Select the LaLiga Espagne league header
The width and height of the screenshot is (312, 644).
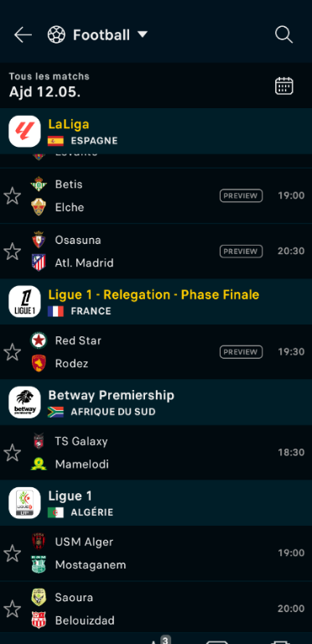click(x=156, y=131)
